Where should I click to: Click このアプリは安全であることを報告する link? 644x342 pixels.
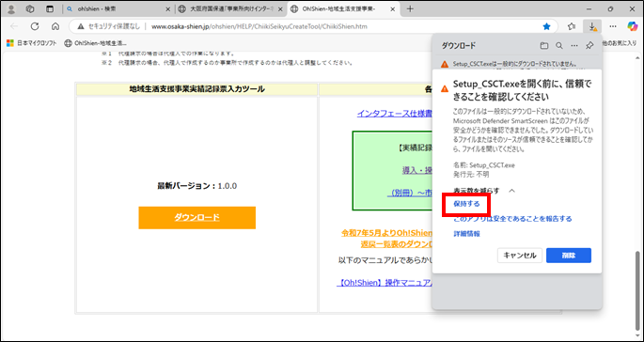[512, 219]
